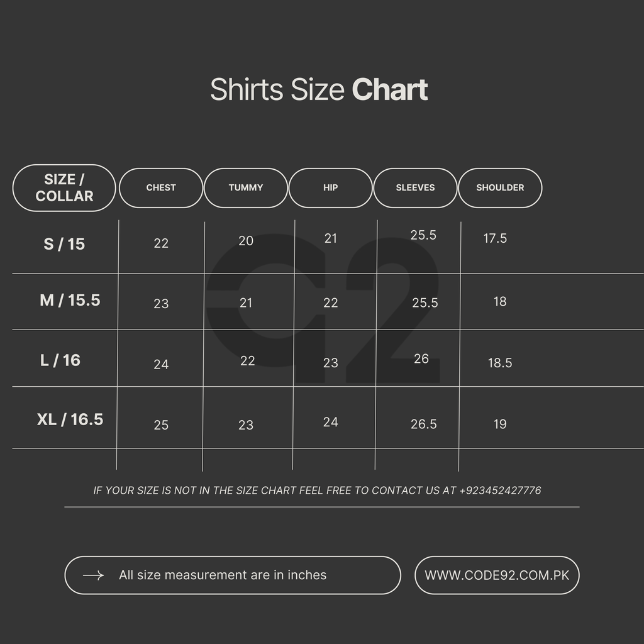Select the TUMMY column header
The height and width of the screenshot is (644, 644).
(246, 187)
